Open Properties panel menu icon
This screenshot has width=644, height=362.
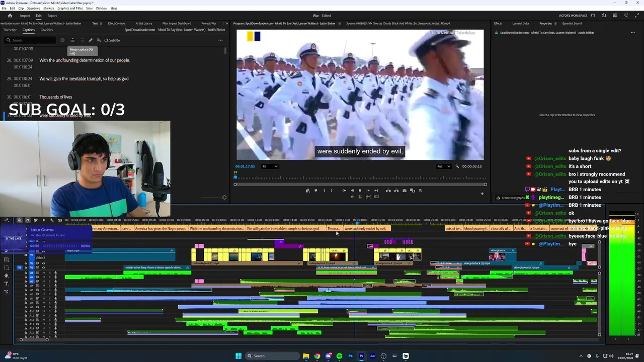point(555,23)
